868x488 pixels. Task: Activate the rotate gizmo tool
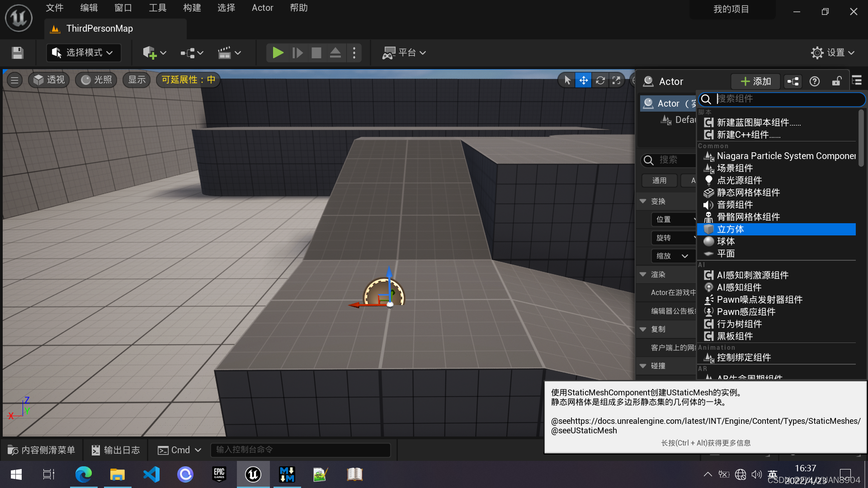600,80
